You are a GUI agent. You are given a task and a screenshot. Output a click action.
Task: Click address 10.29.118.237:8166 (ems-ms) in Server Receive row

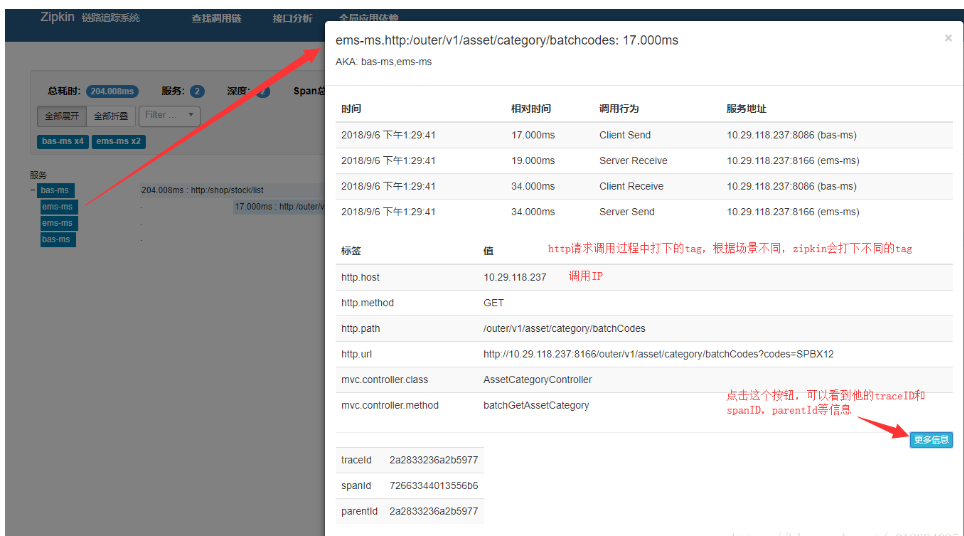point(793,160)
